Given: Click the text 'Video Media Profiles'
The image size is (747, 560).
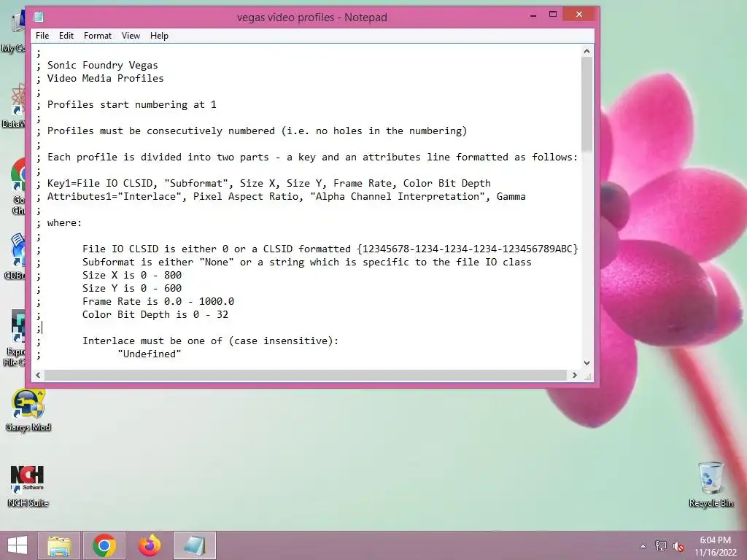Looking at the screenshot, I should pos(105,78).
